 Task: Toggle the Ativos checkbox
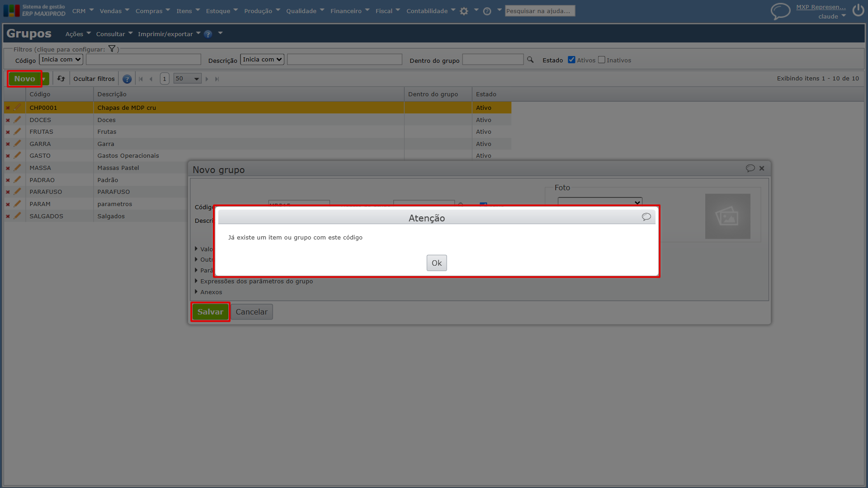[x=571, y=60]
